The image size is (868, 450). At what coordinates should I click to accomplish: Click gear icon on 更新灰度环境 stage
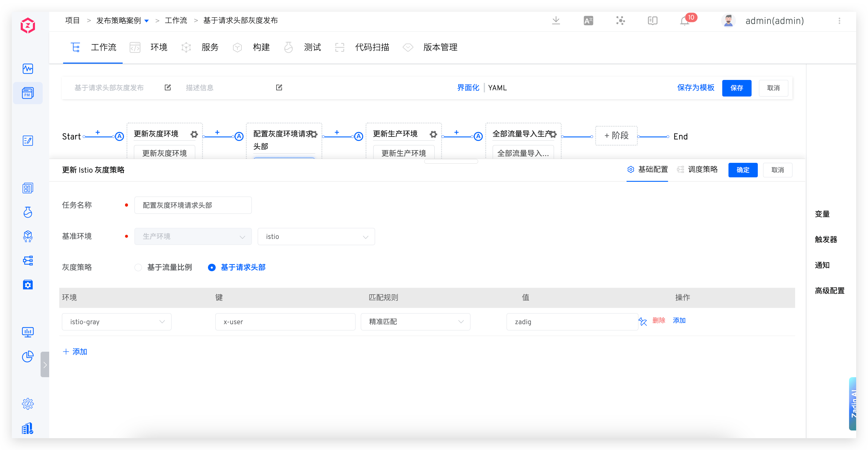(194, 134)
